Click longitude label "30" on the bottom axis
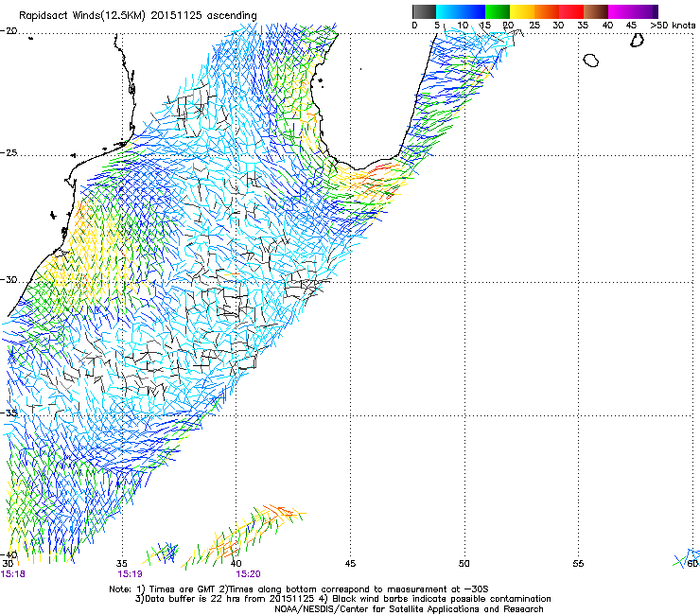 [x=8, y=564]
